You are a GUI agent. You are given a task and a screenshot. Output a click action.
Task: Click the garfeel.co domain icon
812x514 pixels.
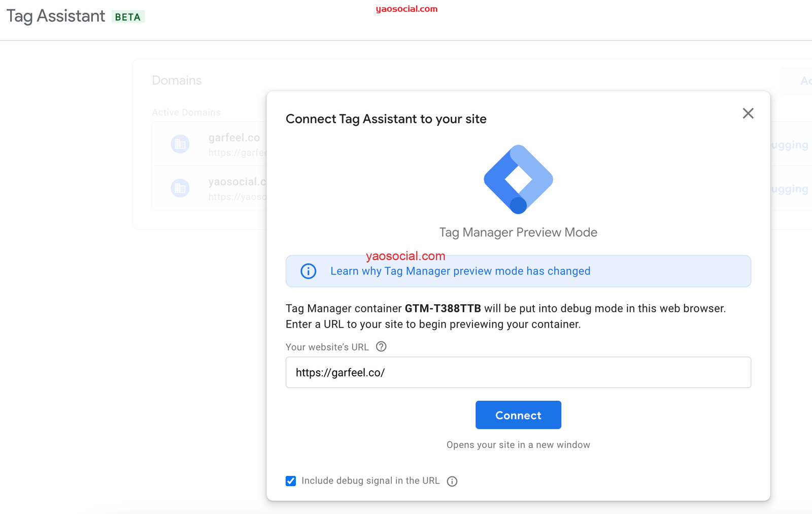point(180,144)
